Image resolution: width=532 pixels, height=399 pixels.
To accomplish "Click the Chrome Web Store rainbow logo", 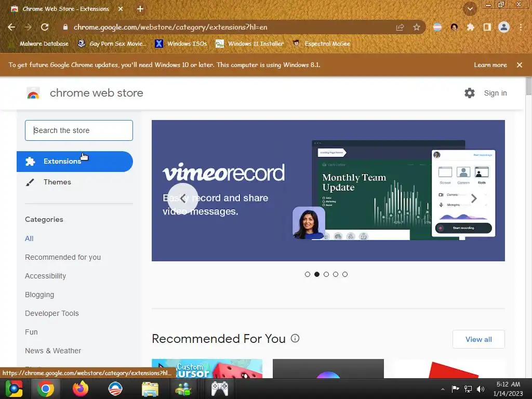I will tap(33, 93).
